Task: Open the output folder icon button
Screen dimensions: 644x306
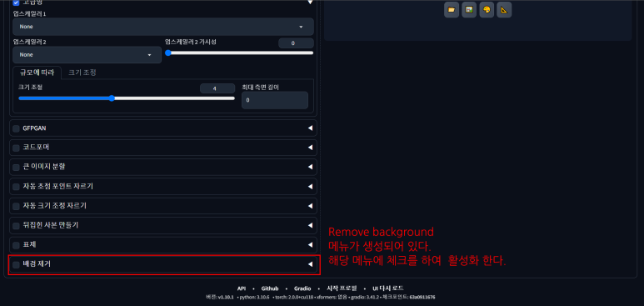Action: 452,10
